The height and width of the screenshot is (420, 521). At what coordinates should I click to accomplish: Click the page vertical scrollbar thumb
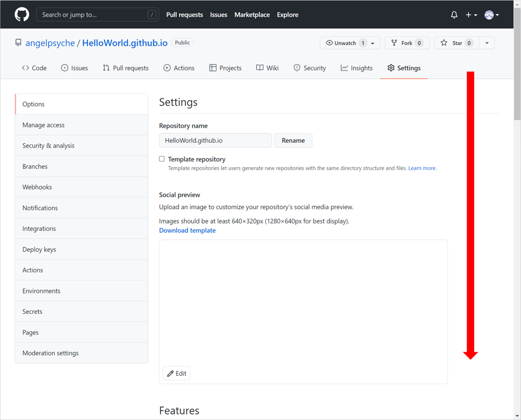click(517, 63)
